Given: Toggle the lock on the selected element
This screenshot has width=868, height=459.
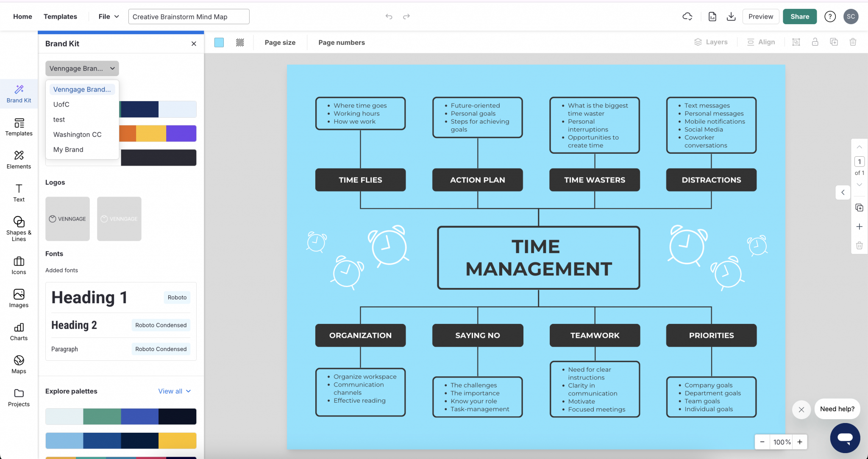Looking at the screenshot, I should pyautogui.click(x=814, y=42).
